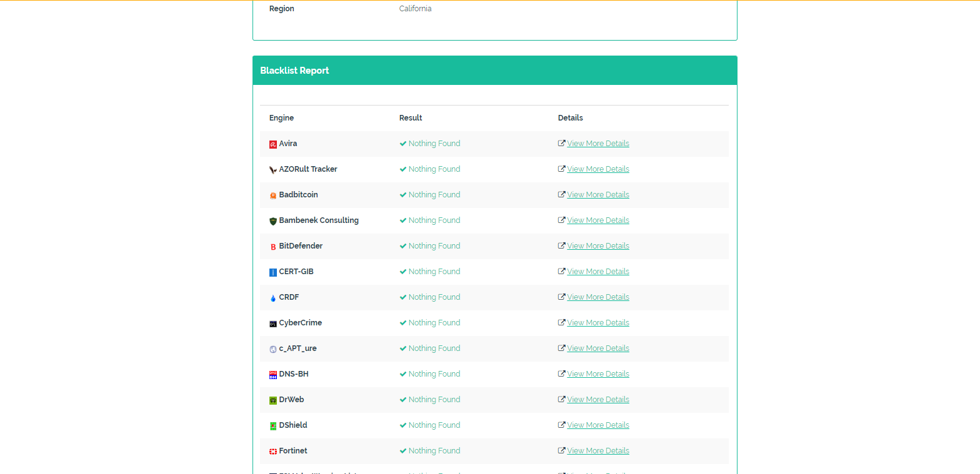Select the c_APT_ure globe icon

(273, 349)
